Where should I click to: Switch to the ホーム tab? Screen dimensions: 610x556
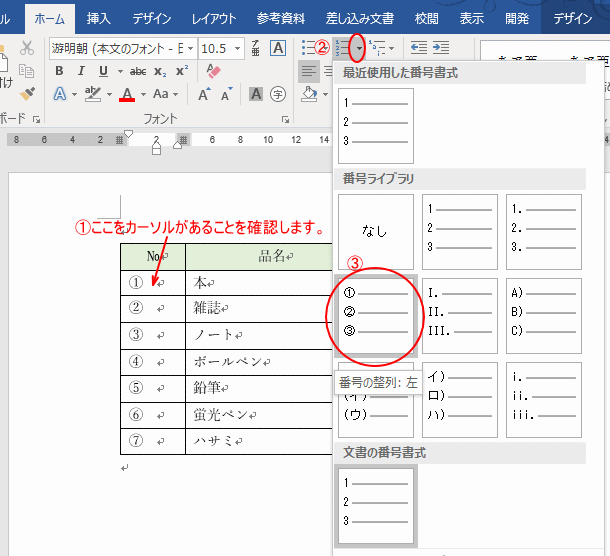click(50, 19)
